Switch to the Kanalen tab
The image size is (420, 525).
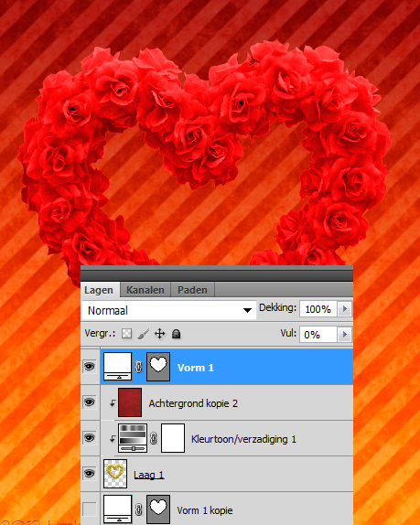145,290
